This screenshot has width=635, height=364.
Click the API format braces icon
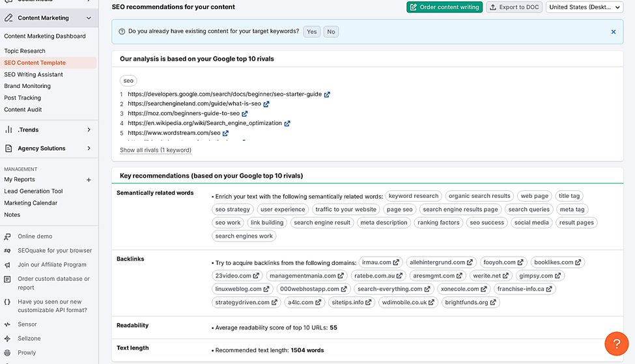7,301
